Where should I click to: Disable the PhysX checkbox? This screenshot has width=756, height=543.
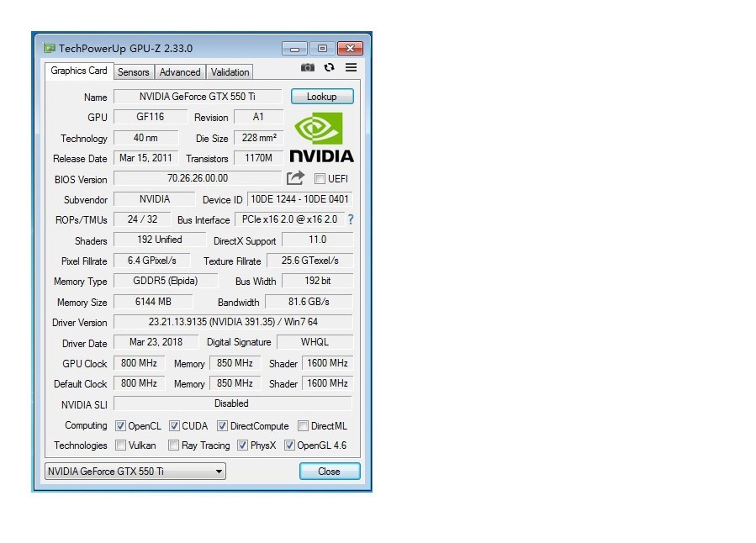click(x=241, y=445)
